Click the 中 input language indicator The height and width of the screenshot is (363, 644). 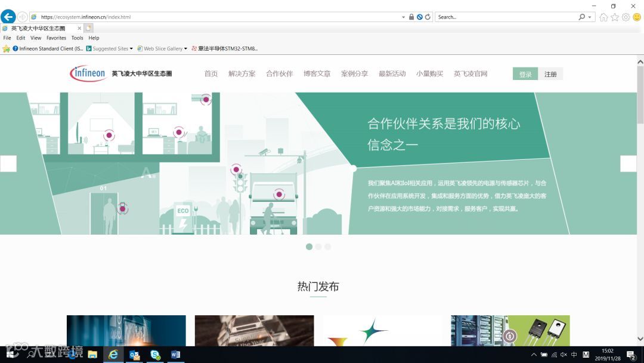coord(574,355)
